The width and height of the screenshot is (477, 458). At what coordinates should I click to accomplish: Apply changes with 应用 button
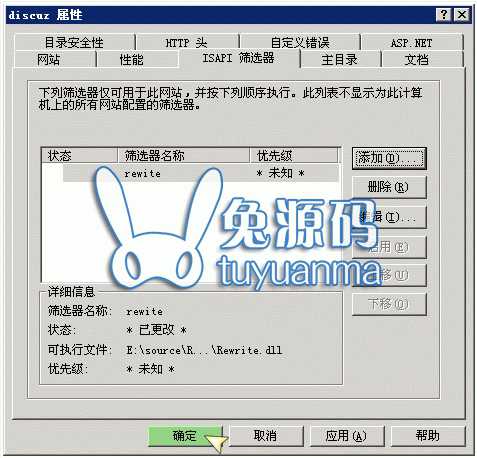[347, 436]
